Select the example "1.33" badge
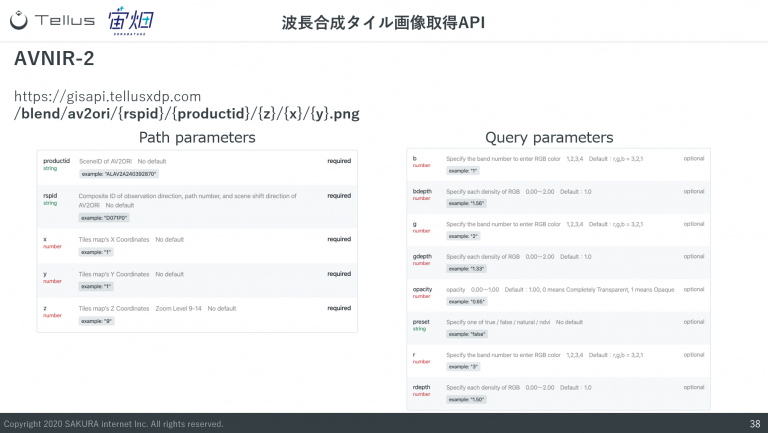The image size is (768, 433). point(466,269)
